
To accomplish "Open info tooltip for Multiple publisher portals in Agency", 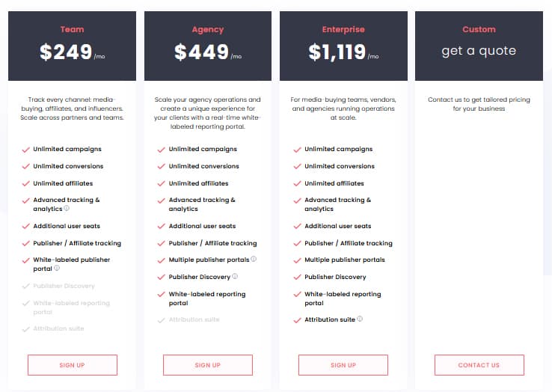I will [x=254, y=260].
